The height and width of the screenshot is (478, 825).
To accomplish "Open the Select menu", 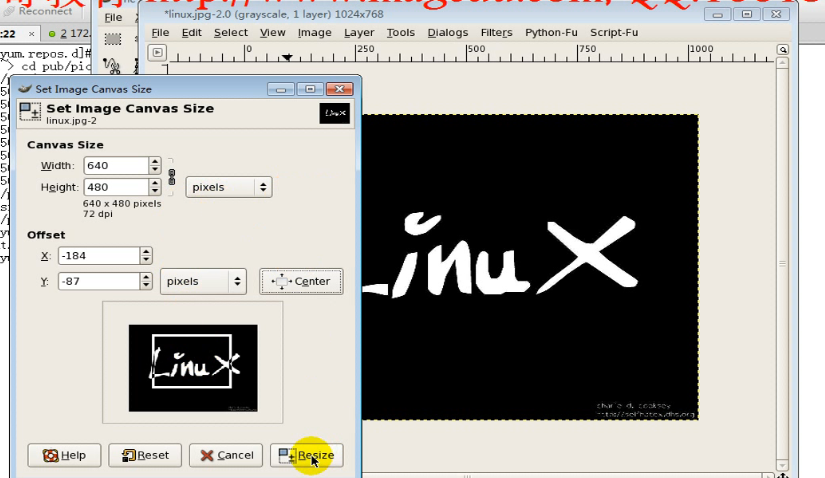I will [230, 33].
